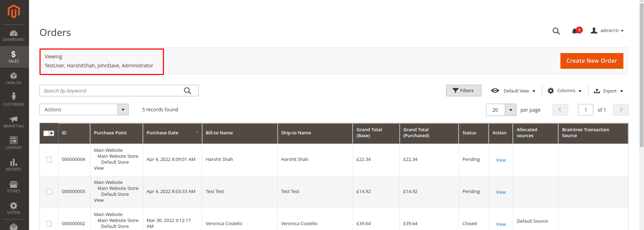Viewport: 644px width, 230px height.
Task: Click the Magento logo icon
Action: [x=14, y=12]
